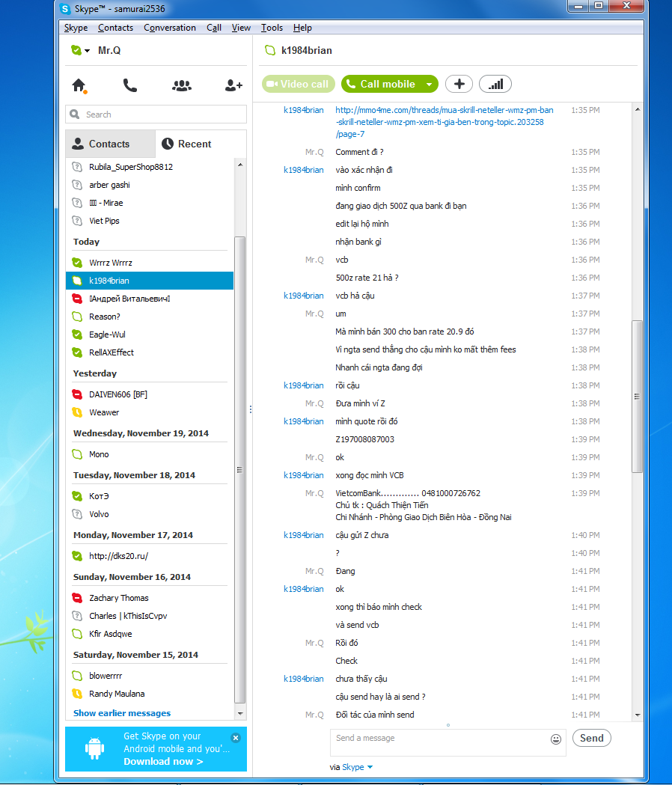Image resolution: width=672 pixels, height=785 pixels.
Task: Open the Skype Home icon
Action: [x=79, y=85]
